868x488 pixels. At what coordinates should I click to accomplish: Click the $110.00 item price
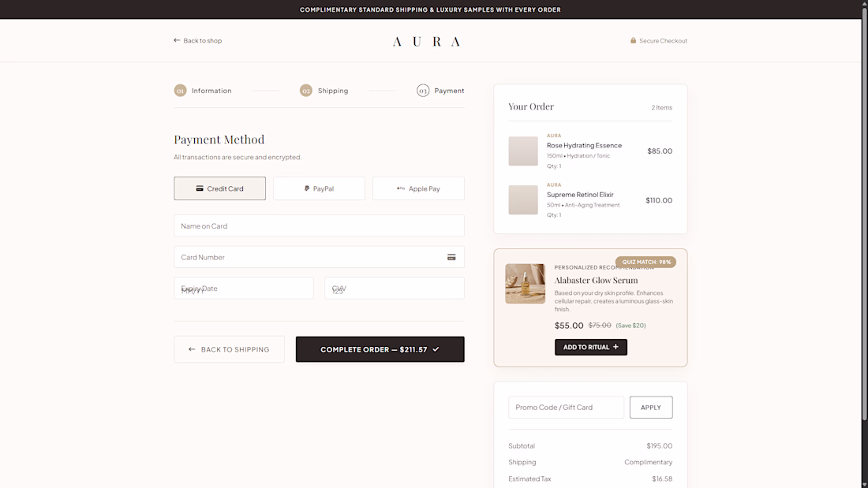pyautogui.click(x=659, y=200)
